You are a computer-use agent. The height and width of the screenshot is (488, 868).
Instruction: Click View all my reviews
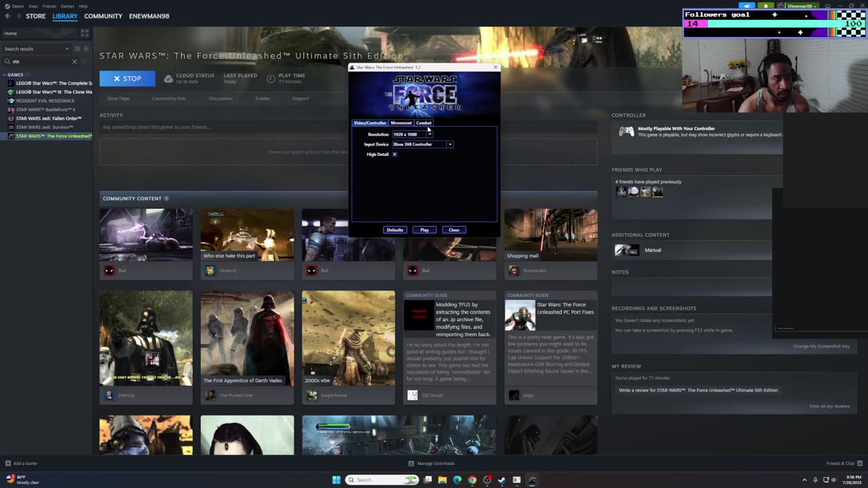pos(829,406)
